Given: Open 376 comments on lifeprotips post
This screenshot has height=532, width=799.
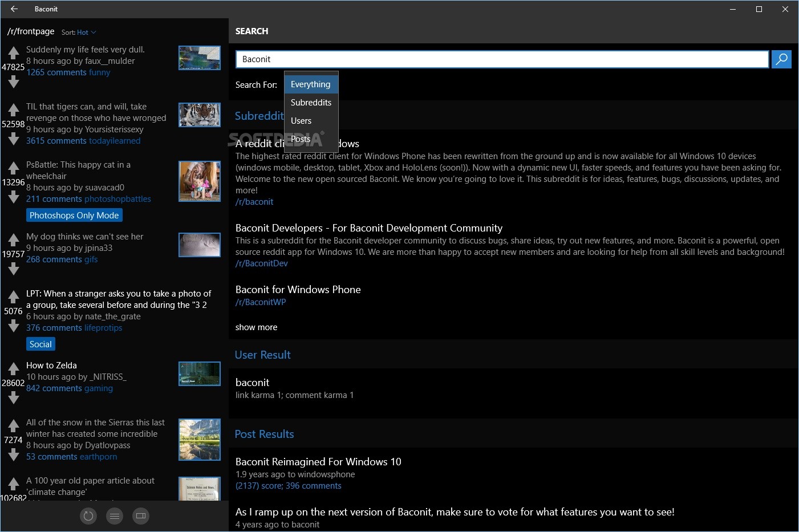Looking at the screenshot, I should click(54, 328).
